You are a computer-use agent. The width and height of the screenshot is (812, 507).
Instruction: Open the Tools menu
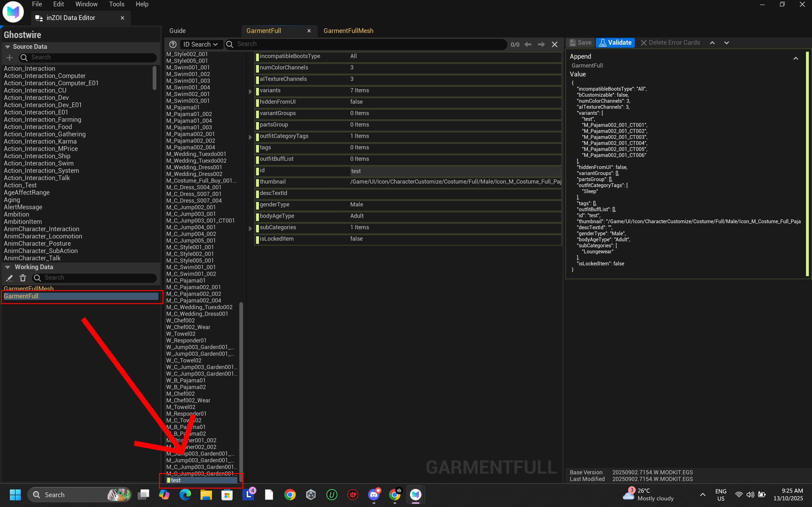tap(116, 4)
